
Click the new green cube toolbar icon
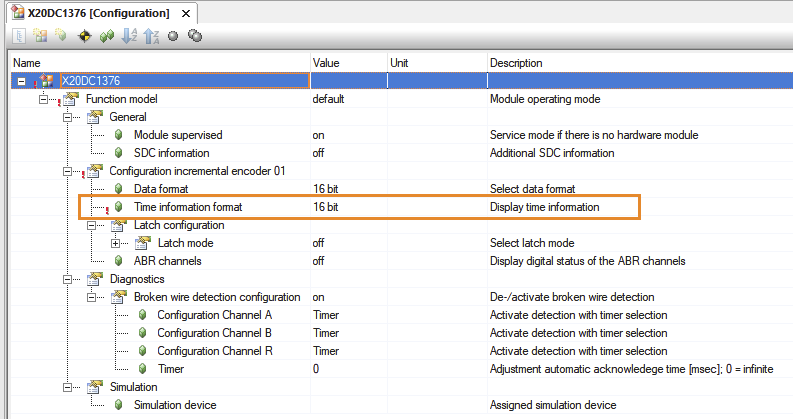[61, 35]
